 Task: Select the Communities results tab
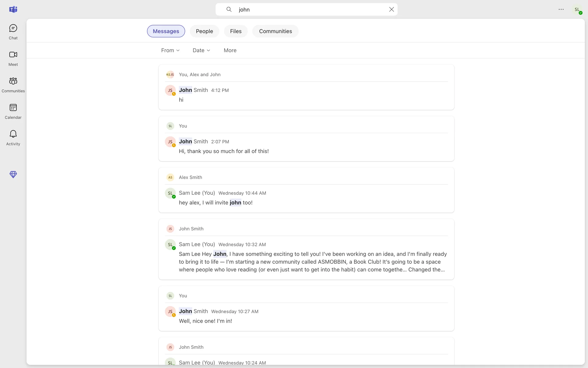[275, 31]
